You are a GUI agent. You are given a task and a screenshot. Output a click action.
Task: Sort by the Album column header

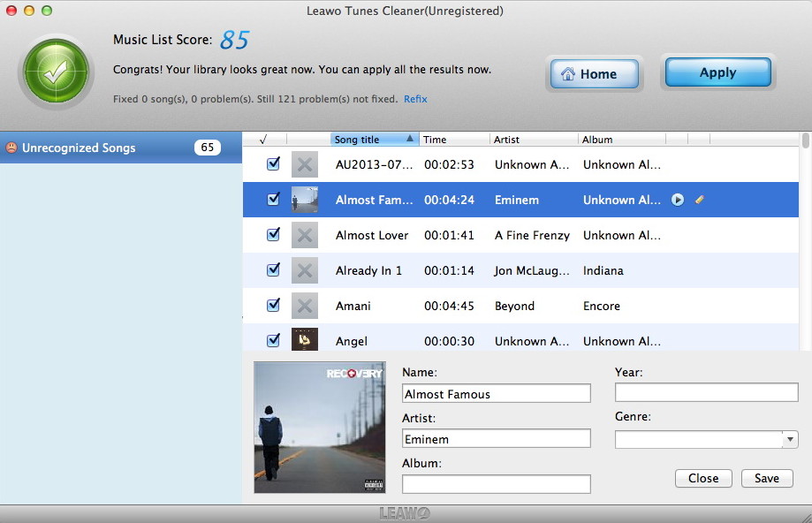(x=621, y=140)
